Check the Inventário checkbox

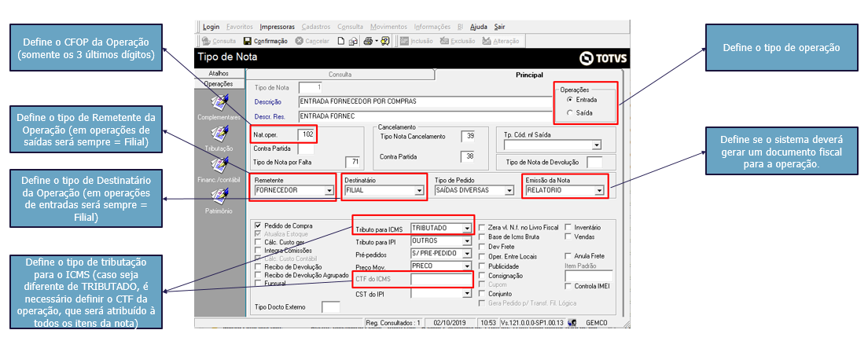tap(568, 228)
